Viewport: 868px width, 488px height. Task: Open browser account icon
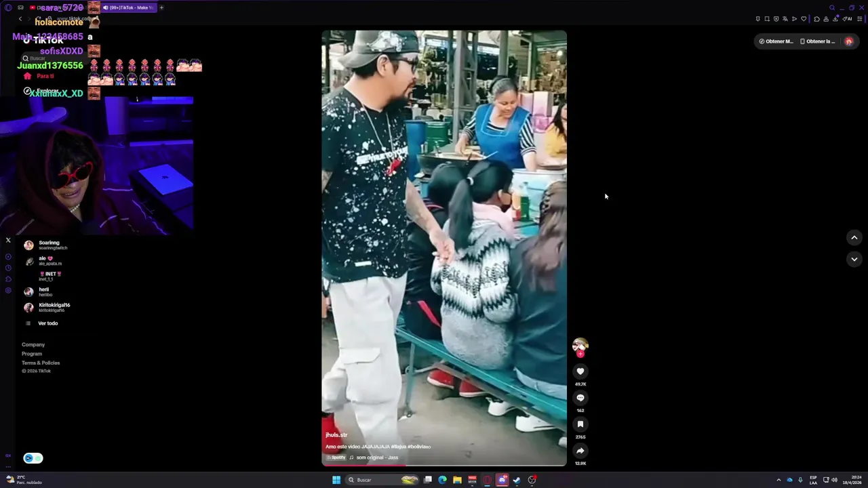coord(826,19)
